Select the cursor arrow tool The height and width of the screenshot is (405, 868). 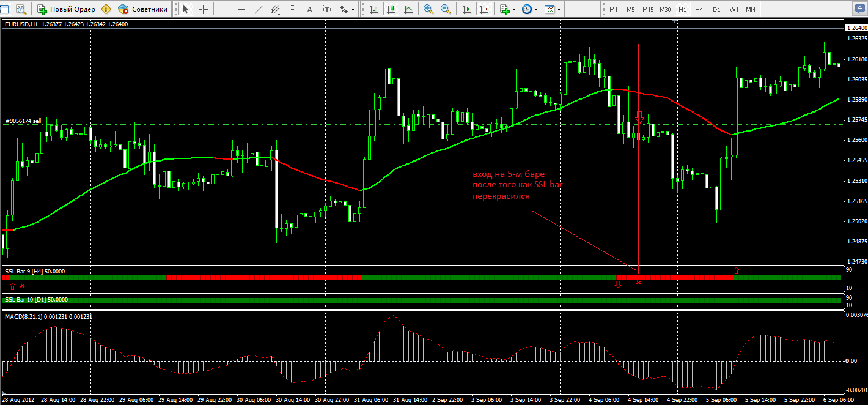coord(186,9)
